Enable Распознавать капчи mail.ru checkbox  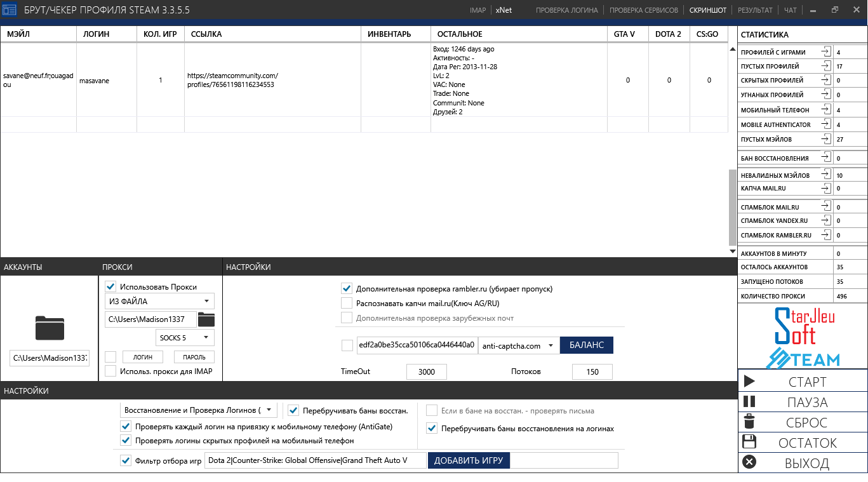click(347, 304)
